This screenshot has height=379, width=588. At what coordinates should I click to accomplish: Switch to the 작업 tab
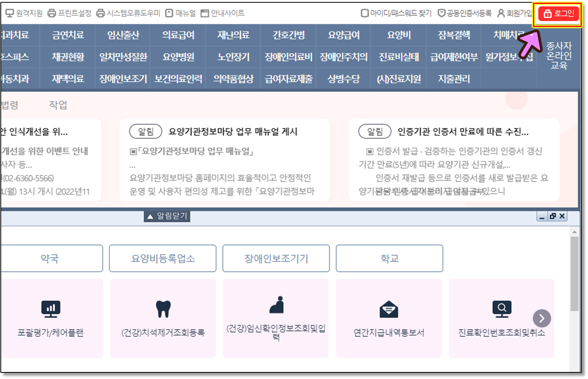58,105
